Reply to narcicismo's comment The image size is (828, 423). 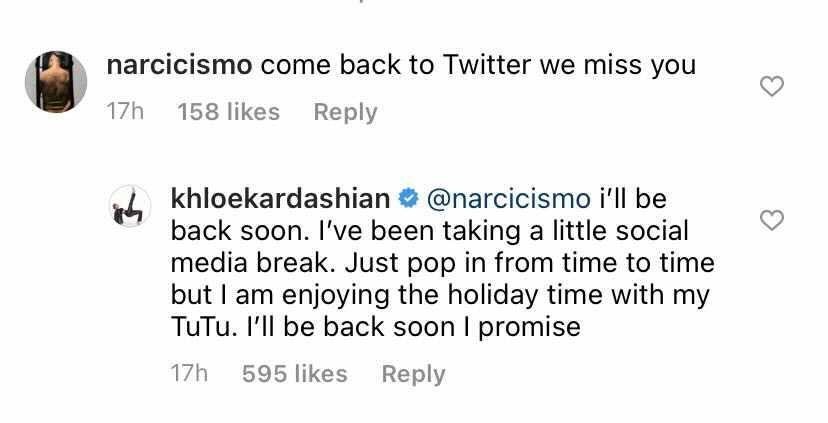(345, 112)
